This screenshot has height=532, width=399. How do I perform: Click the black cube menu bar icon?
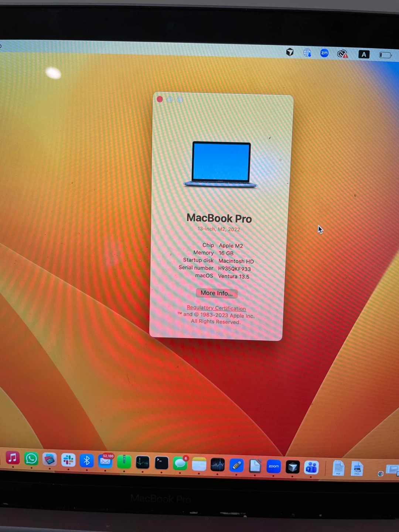click(x=290, y=52)
